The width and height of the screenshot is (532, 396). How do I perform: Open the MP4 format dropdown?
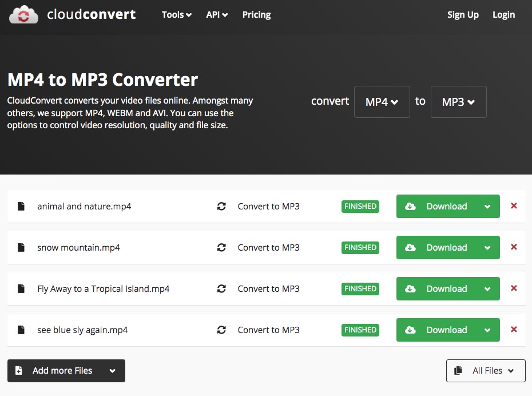[382, 101]
